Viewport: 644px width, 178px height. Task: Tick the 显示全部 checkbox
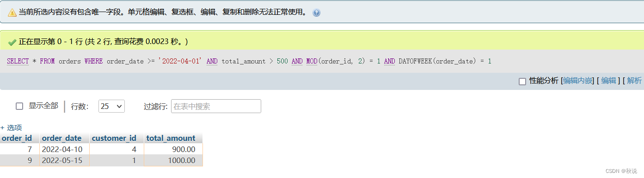pos(19,106)
